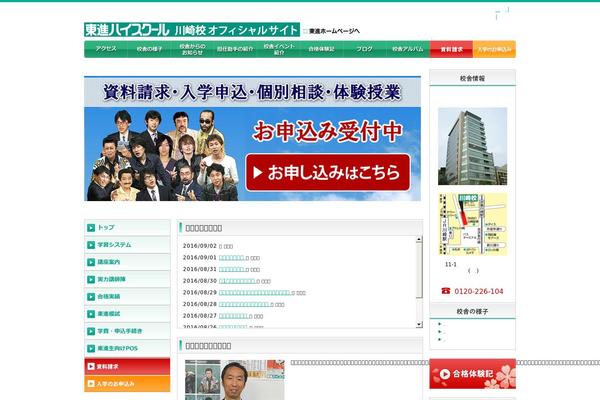
Task: Click the telephone icon beside 0120-226-104
Action: (446, 291)
